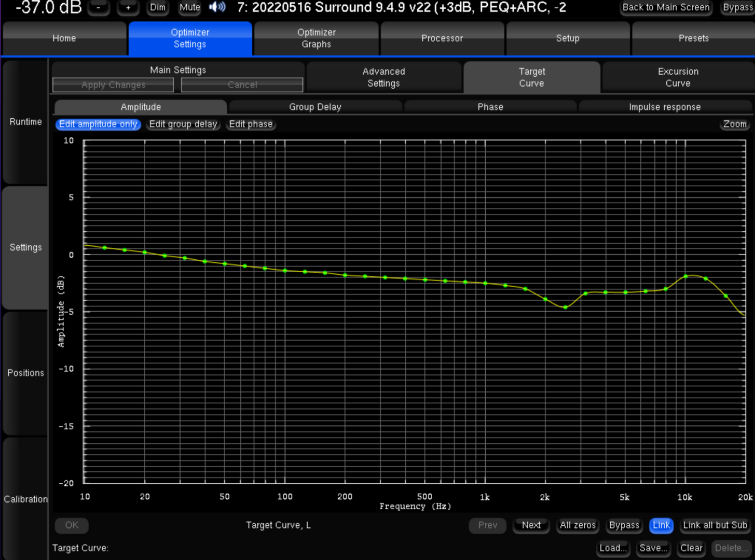Click the Delete... button
This screenshot has height=560, width=755.
pyautogui.click(x=731, y=548)
